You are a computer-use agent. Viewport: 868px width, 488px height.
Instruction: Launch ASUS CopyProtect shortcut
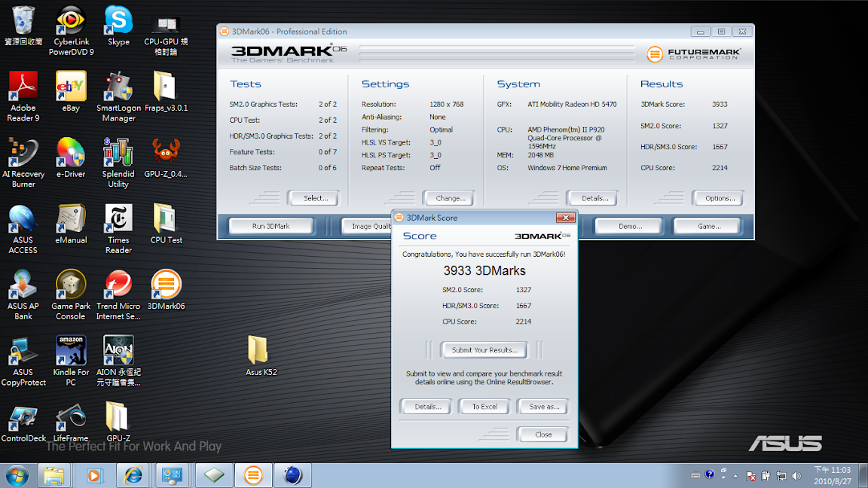pyautogui.click(x=23, y=361)
